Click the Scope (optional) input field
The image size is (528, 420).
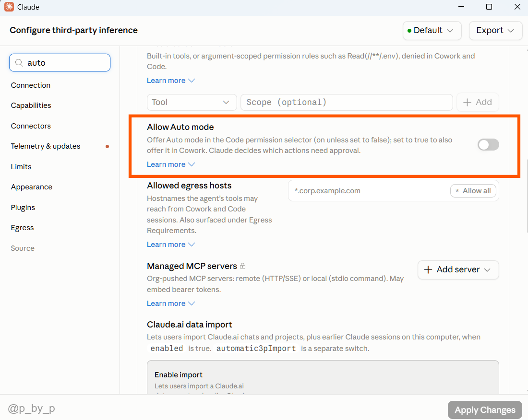(x=347, y=102)
